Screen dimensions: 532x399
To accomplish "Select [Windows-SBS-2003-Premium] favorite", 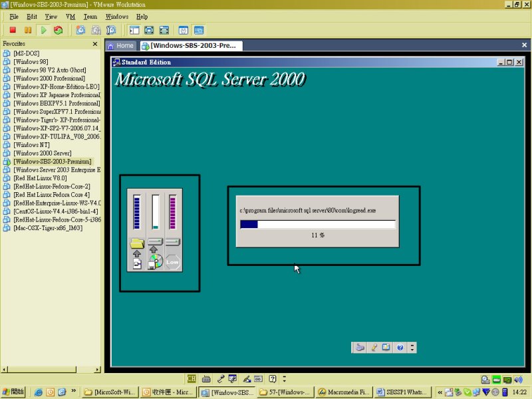I will (53, 161).
